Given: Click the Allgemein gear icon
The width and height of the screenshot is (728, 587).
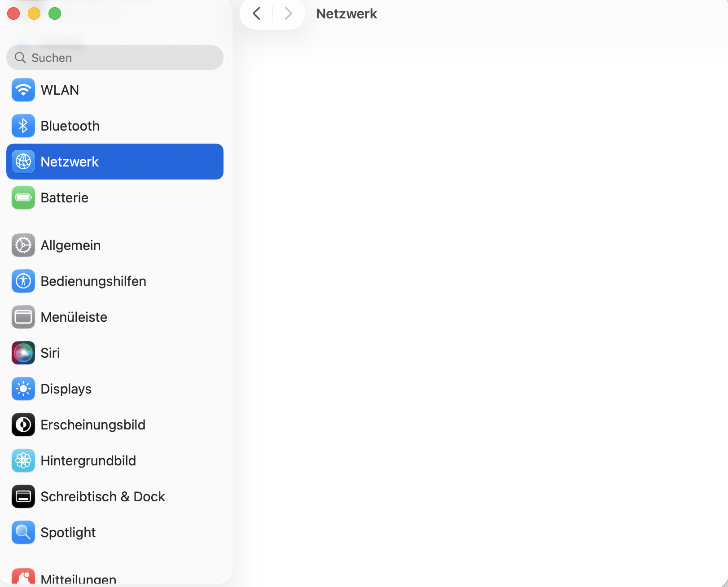Looking at the screenshot, I should 23,245.
